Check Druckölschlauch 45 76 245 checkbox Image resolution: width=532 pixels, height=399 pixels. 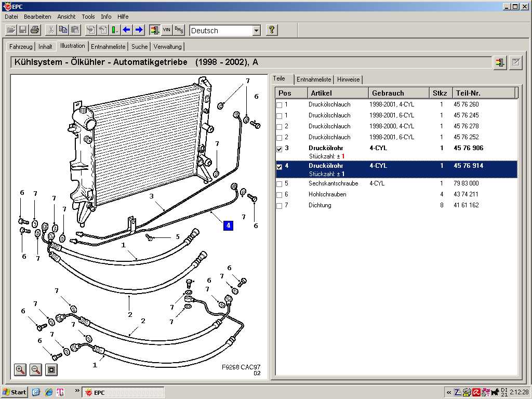click(279, 116)
